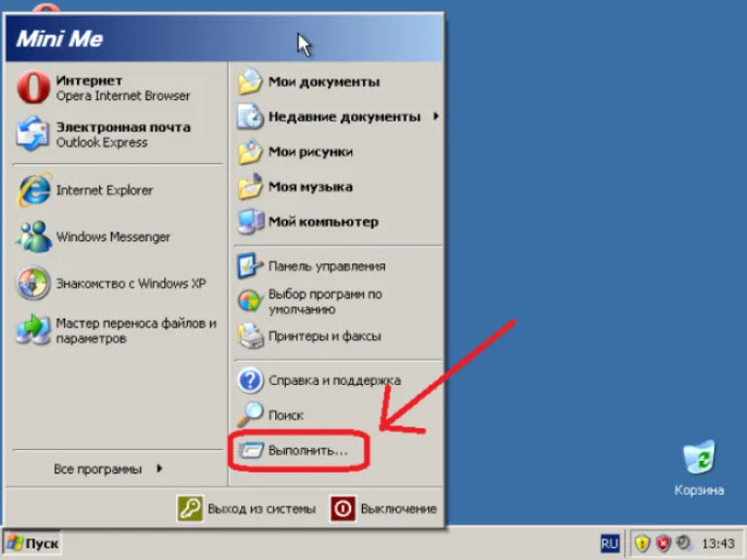The image size is (747, 560).
Task: Open Мой компьютер label
Action: (x=324, y=222)
